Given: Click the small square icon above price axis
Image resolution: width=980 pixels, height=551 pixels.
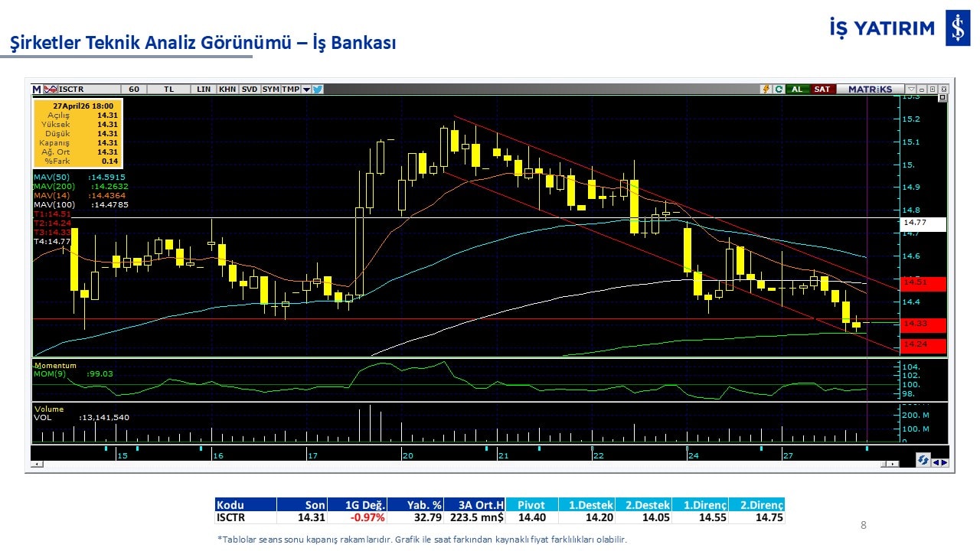Looking at the screenshot, I should (942, 98).
